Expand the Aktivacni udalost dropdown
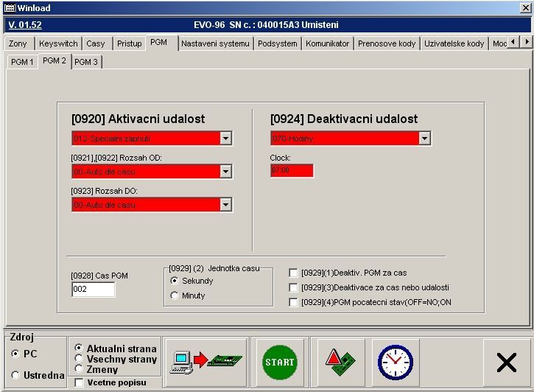The width and height of the screenshot is (534, 392). [x=226, y=139]
